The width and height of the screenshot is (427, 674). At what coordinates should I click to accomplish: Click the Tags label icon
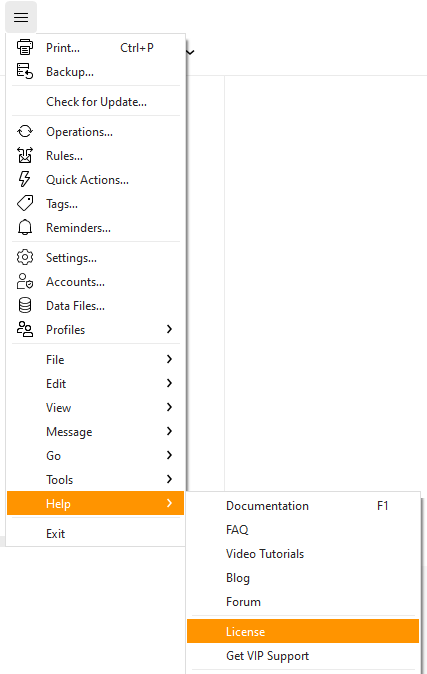[25, 203]
